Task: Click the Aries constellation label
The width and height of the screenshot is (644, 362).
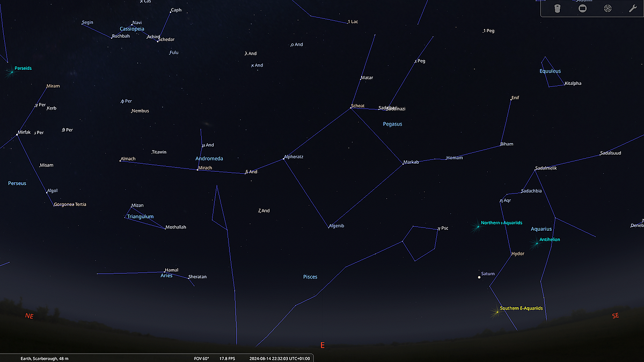Action: tap(166, 275)
